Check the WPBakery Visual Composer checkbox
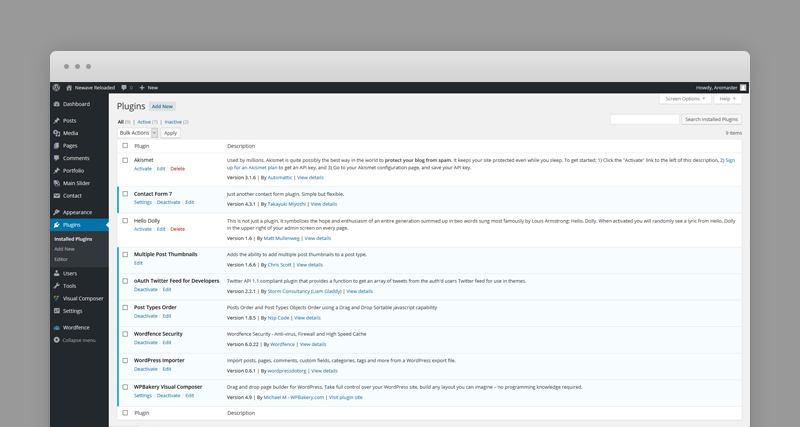The width and height of the screenshot is (800, 427). point(125,387)
